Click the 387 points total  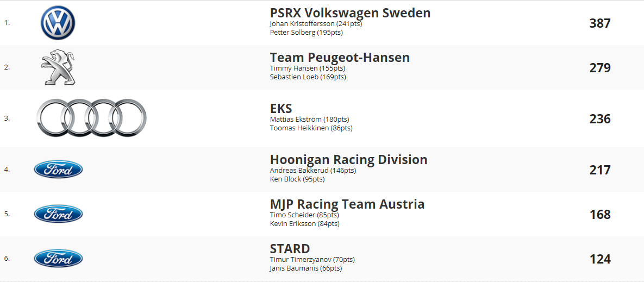600,23
